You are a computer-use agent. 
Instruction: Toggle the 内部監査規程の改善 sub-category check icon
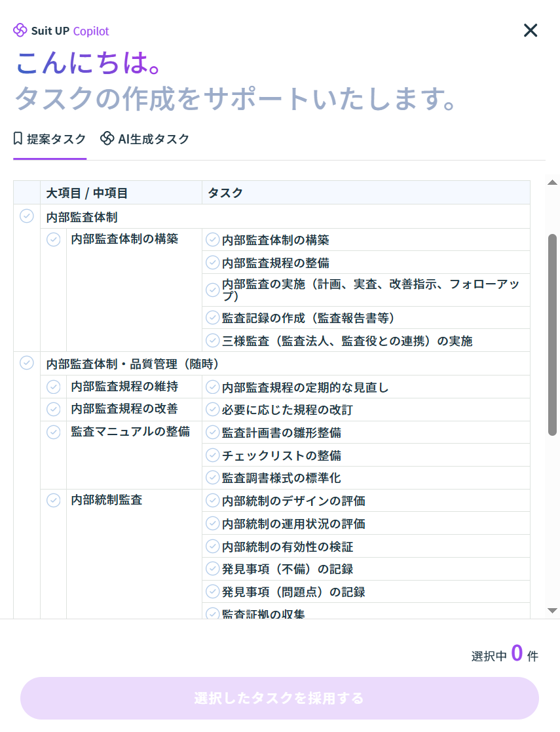pyautogui.click(x=54, y=410)
